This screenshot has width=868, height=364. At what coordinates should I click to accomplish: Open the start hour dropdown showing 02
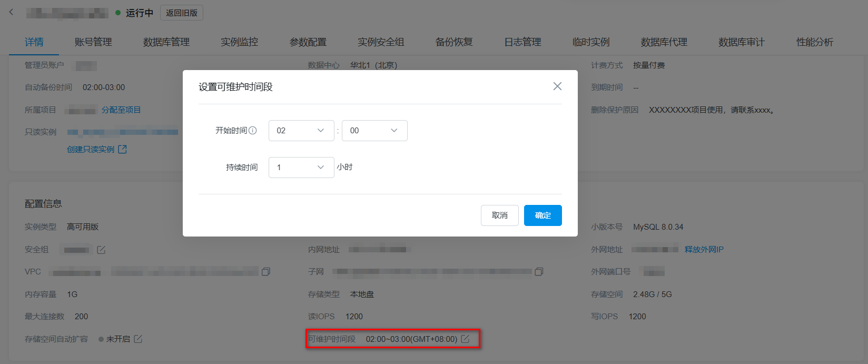pyautogui.click(x=301, y=131)
